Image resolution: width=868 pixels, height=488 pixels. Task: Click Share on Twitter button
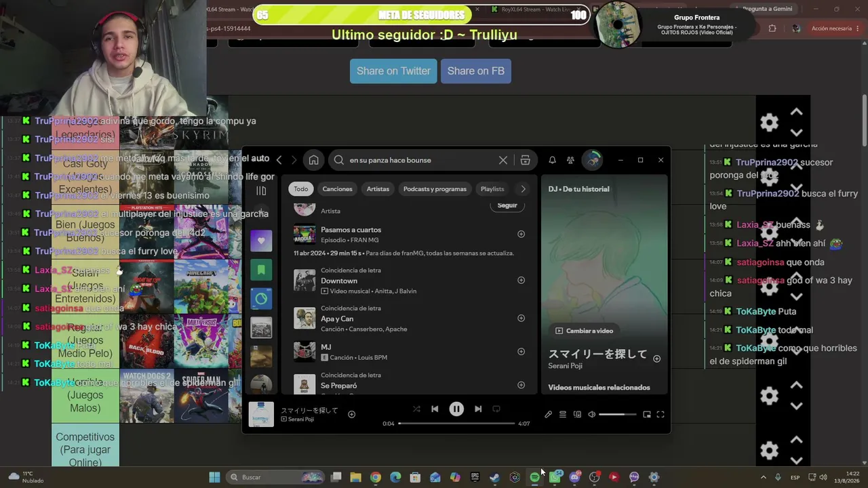point(393,71)
